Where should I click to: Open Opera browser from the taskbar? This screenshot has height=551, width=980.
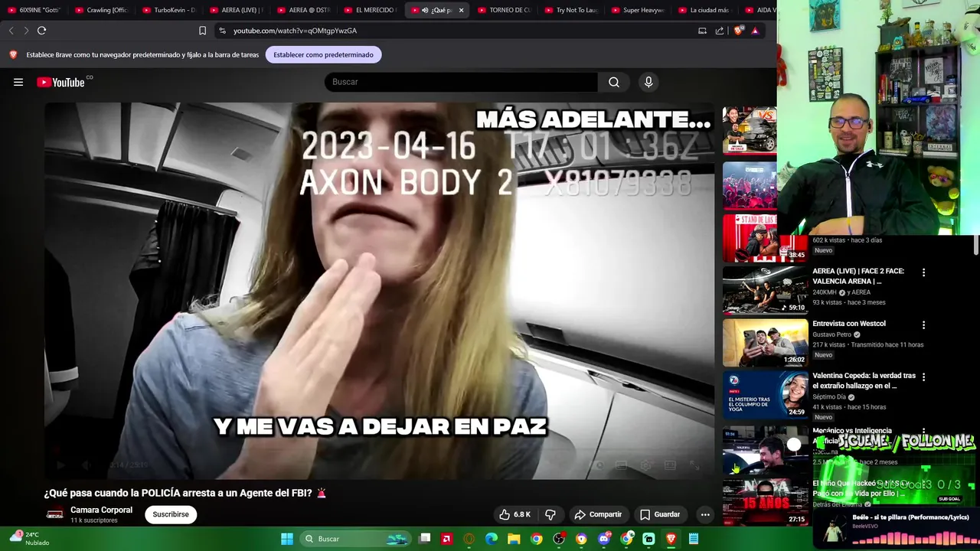click(469, 539)
